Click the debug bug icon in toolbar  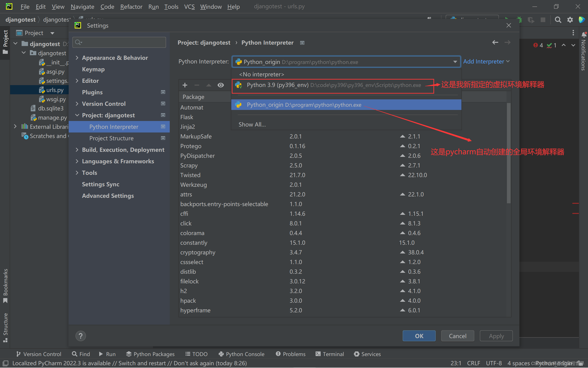519,20
